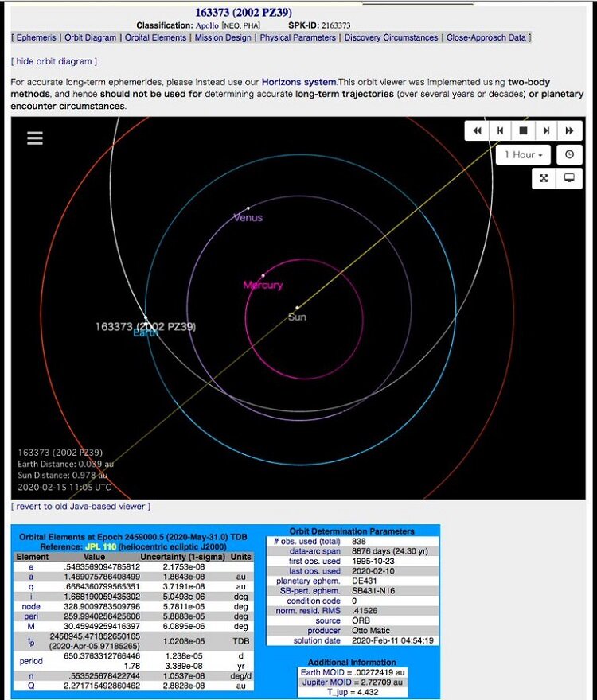Click the 'Otto Matic' producer value
This screenshot has width=597, height=700.
[370, 630]
